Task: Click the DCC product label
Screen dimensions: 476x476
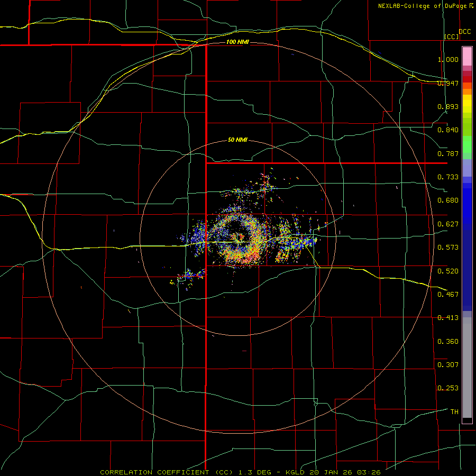Action: click(464, 32)
